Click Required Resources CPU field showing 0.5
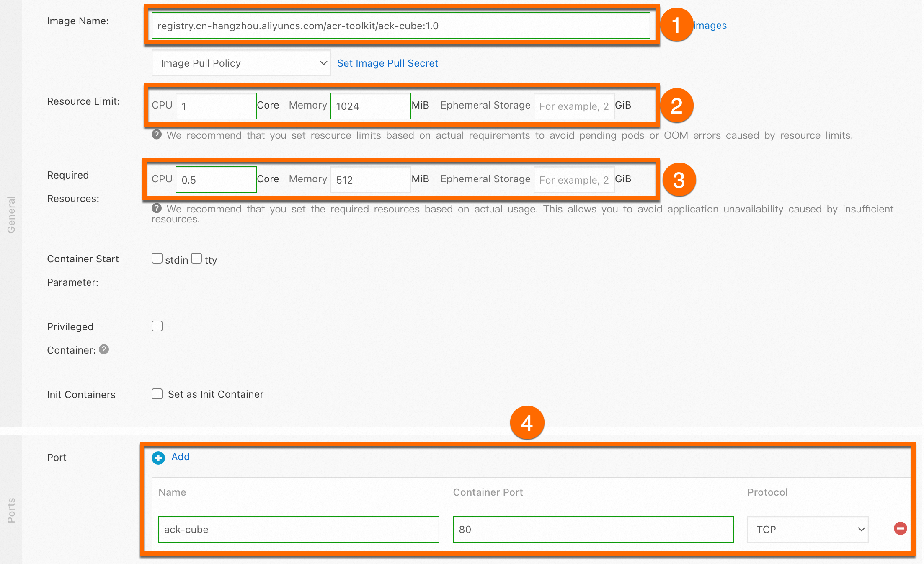 coord(216,180)
